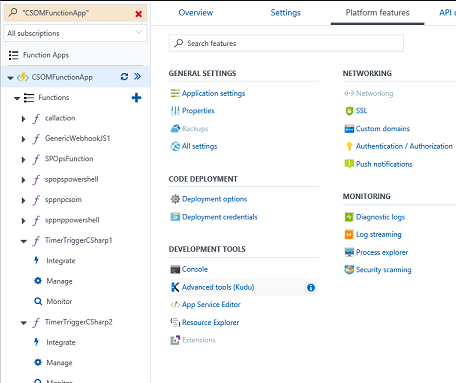
Task: Collapse the Functions tree section
Action: tap(17, 98)
